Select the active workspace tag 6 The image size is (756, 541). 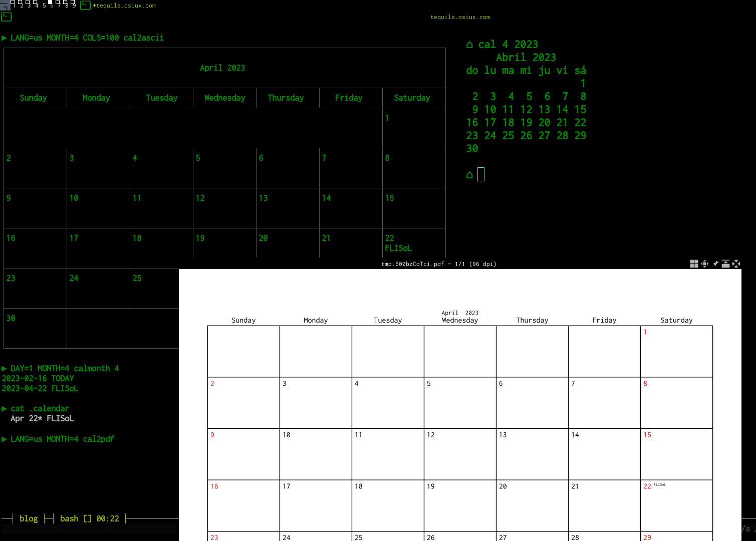pos(51,5)
